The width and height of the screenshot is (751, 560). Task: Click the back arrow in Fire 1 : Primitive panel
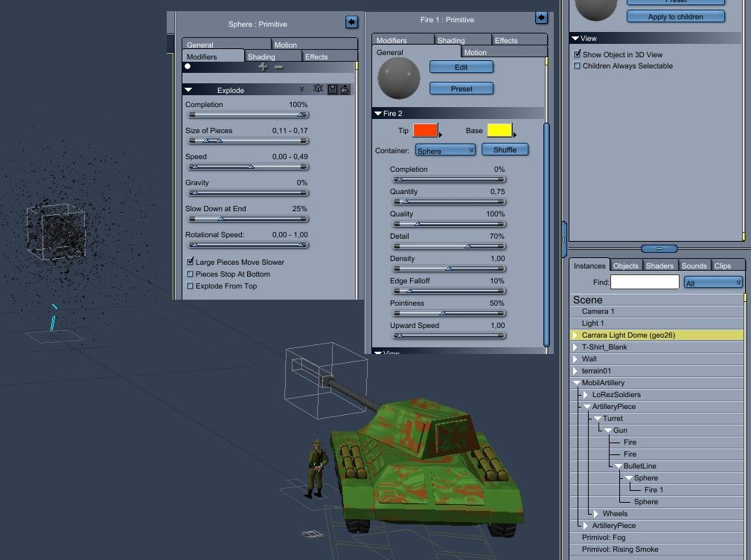point(541,18)
